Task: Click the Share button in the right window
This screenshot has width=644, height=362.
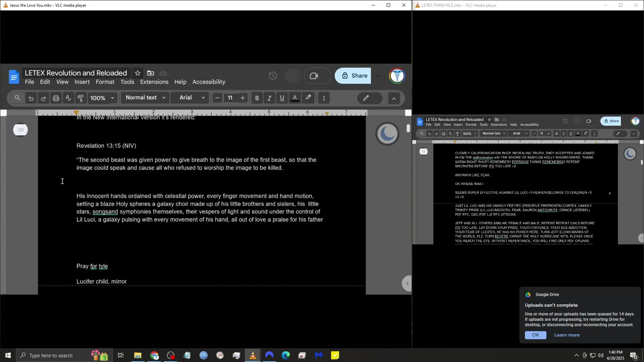Action: tap(611, 121)
